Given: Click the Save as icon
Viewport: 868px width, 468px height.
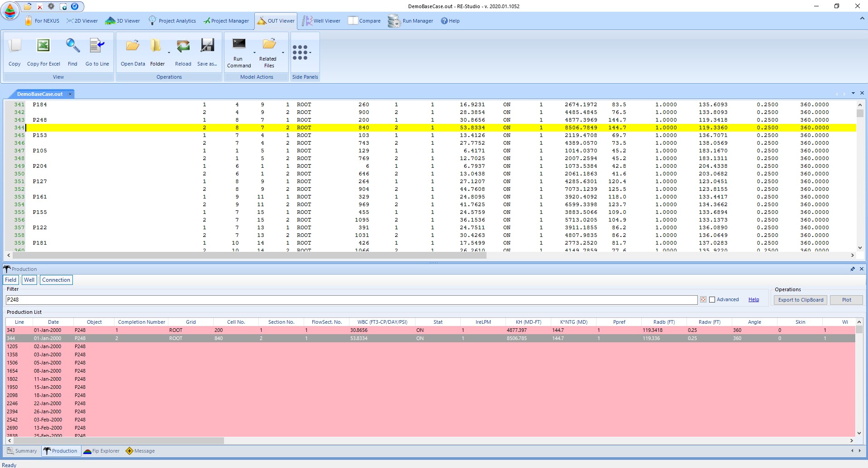Looking at the screenshot, I should [x=207, y=46].
